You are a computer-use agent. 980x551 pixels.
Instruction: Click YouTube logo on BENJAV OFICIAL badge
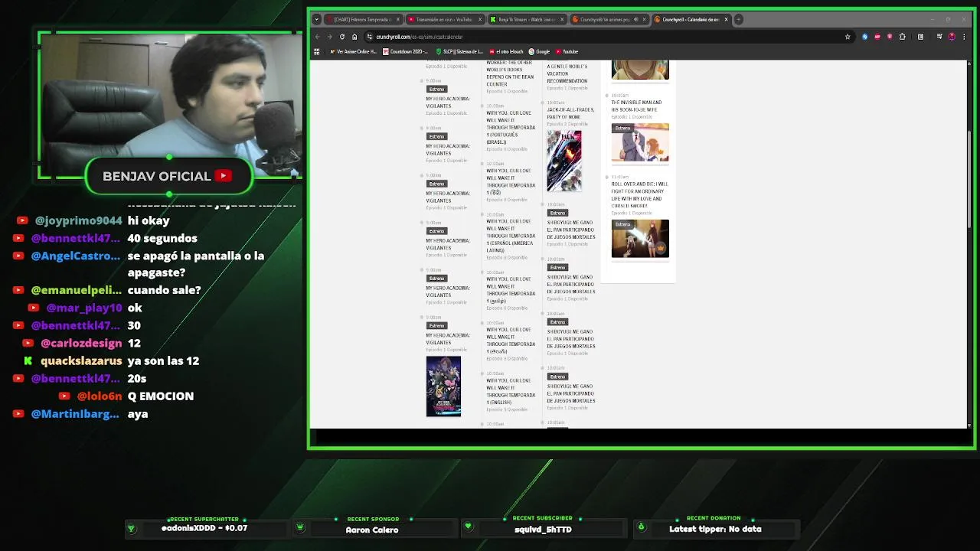coord(224,176)
